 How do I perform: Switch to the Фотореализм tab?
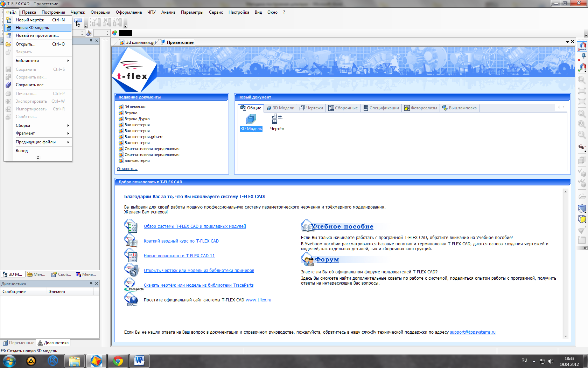click(421, 108)
